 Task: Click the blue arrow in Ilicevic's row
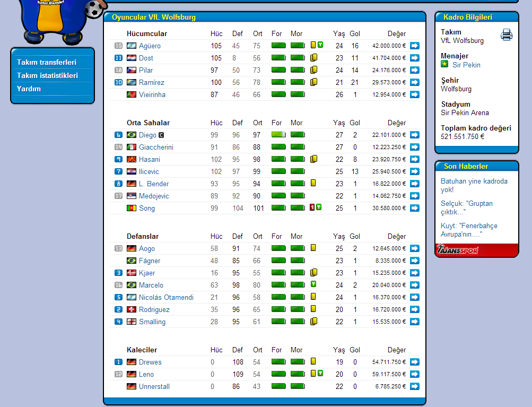point(415,172)
